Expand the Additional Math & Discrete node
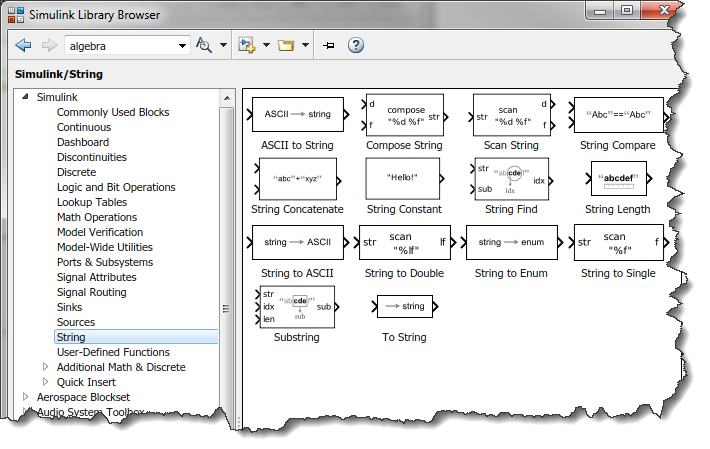The height and width of the screenshot is (449, 710). [x=45, y=367]
